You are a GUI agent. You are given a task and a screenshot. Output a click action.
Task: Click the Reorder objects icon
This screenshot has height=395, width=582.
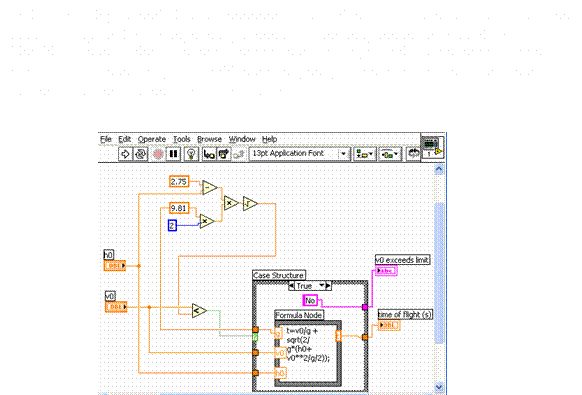click(x=413, y=154)
